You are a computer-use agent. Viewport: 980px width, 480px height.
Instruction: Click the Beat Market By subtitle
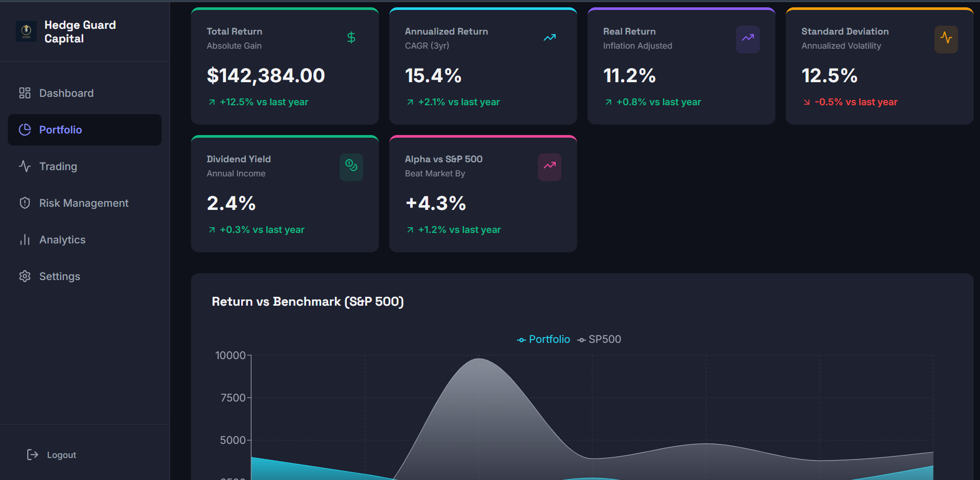435,173
